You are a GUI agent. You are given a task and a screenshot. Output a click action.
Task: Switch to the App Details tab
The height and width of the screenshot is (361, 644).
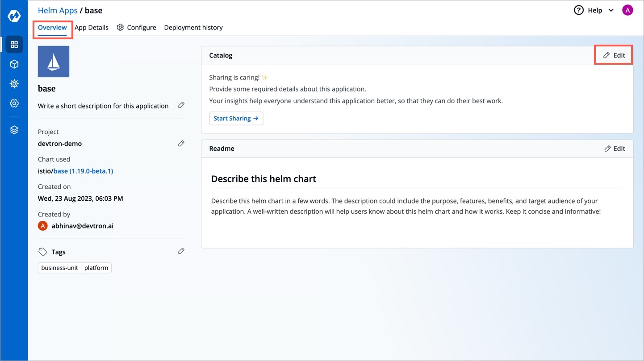pos(92,28)
